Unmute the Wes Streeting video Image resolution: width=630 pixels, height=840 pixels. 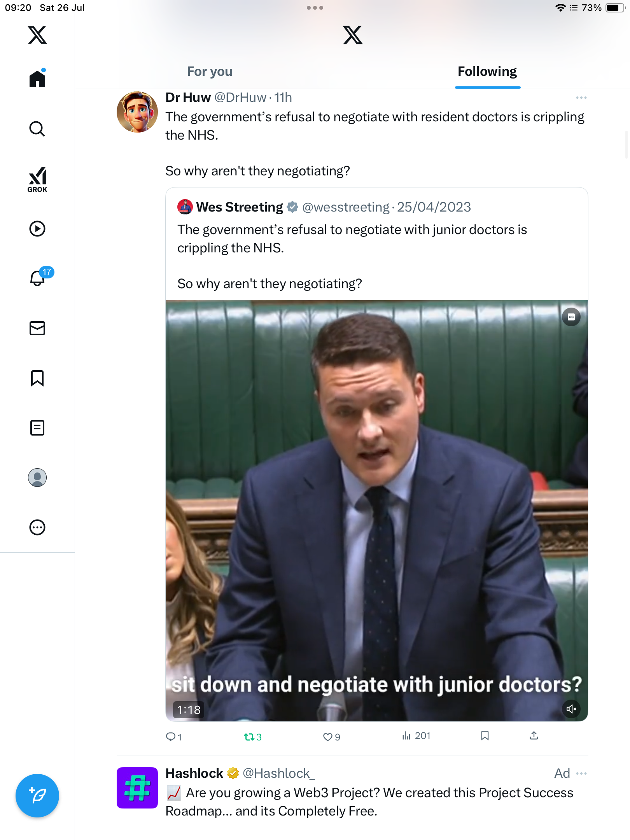coord(571,709)
